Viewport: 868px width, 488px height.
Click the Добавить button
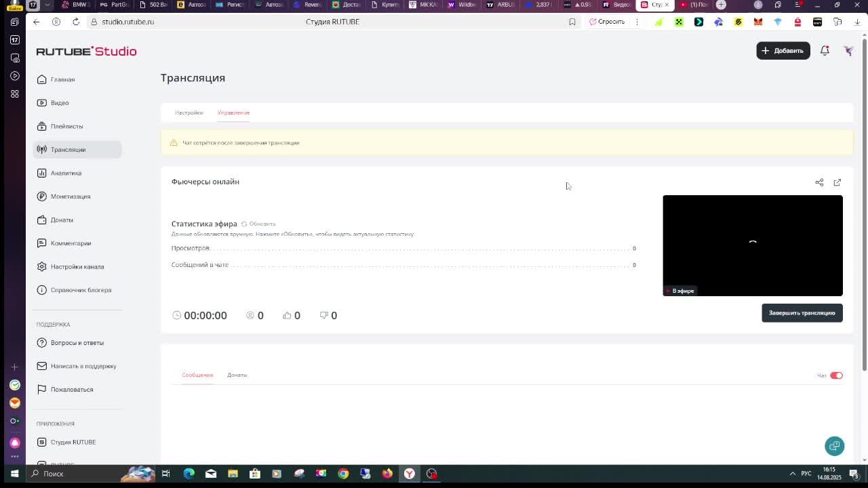coord(783,50)
